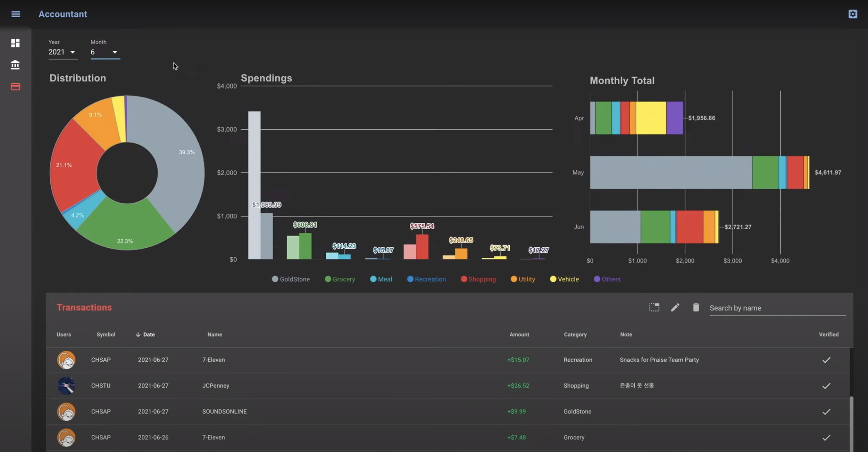Click the JCPenney transaction name
868x452 pixels.
click(216, 386)
